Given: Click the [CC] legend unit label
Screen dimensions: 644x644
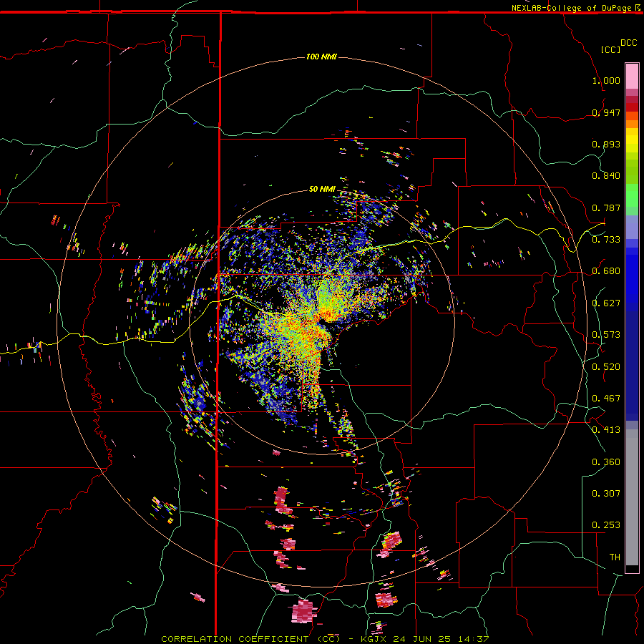Looking at the screenshot, I should point(610,49).
